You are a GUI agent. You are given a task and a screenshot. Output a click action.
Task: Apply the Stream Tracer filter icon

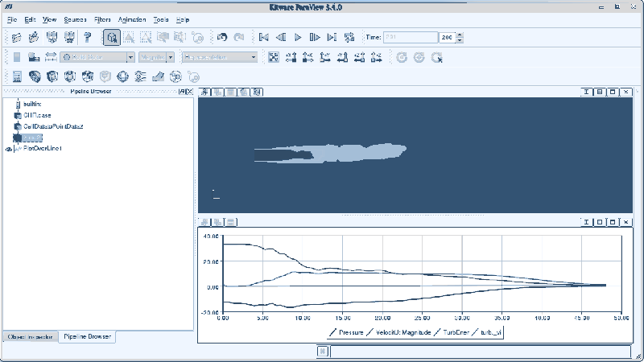140,76
